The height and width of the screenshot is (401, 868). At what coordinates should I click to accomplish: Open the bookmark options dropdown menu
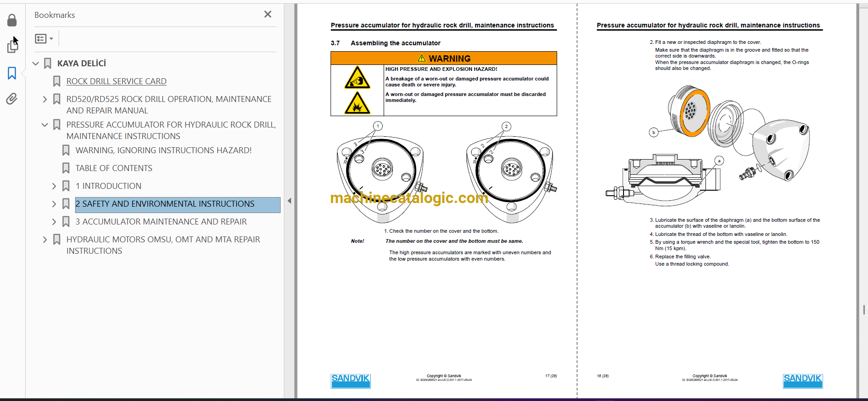(44, 39)
